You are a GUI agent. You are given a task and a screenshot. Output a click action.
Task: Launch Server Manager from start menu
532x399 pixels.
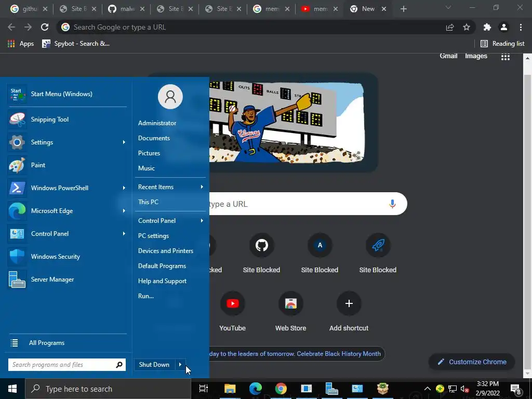(x=52, y=280)
